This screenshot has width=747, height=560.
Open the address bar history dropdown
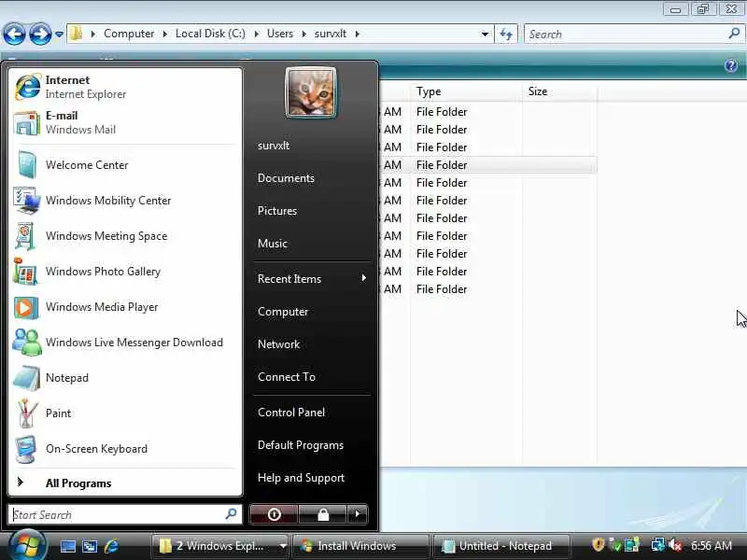click(x=485, y=35)
